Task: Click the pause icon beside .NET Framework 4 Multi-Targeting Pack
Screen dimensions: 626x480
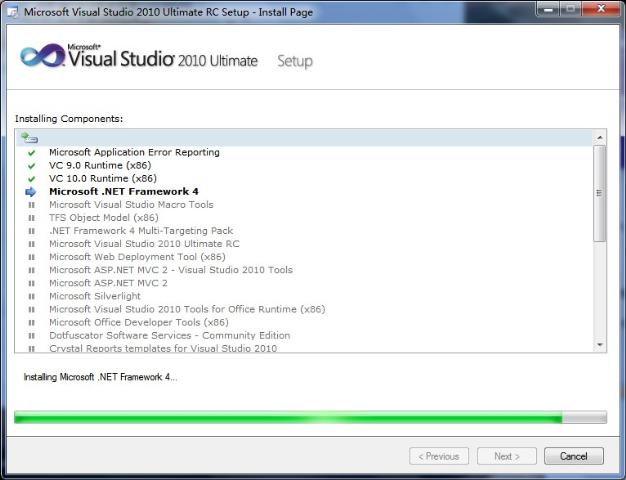Action: coord(32,231)
